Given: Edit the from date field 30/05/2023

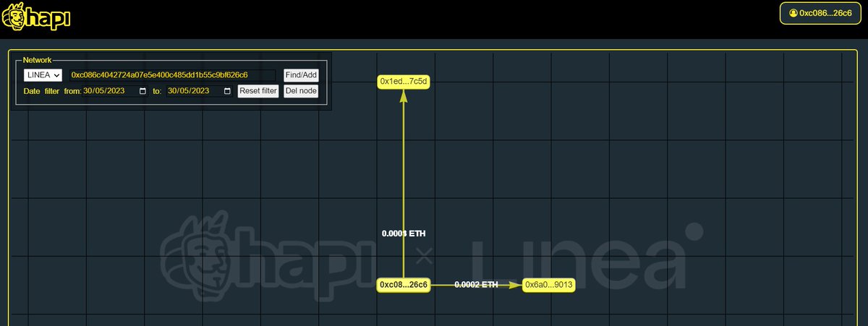Looking at the screenshot, I should tap(116, 91).
